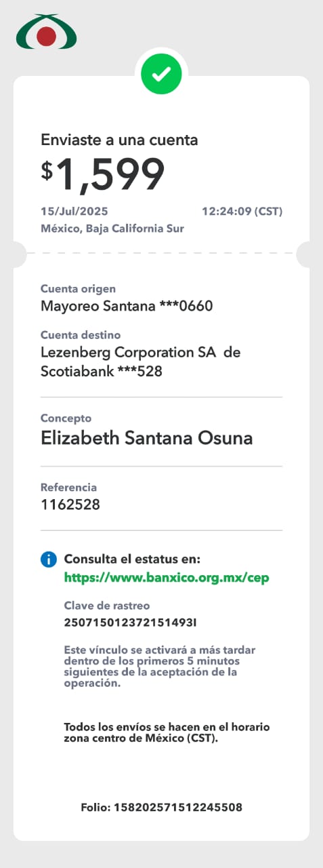Screen dimensions: 323x868
Task: Click the Cuenta destino label
Action: (81, 335)
